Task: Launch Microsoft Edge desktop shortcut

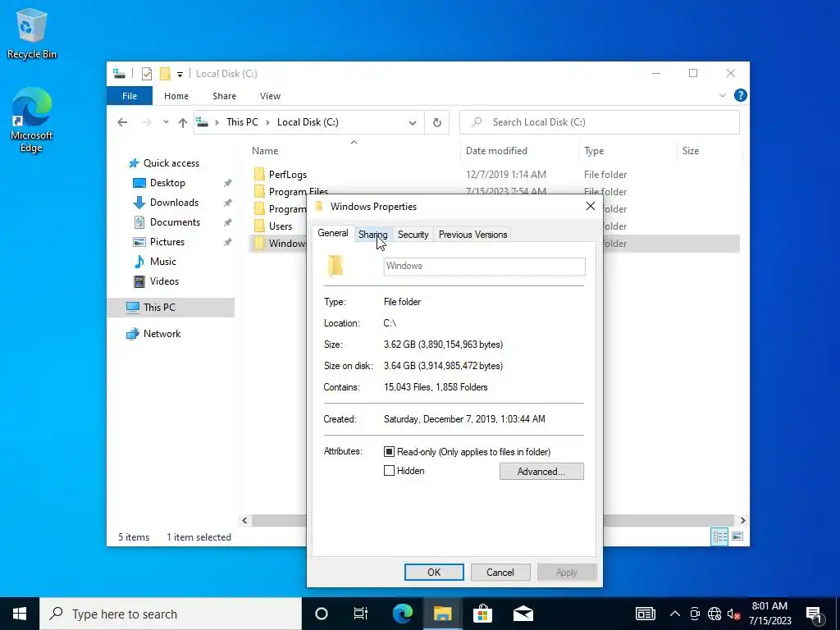Action: 32,120
